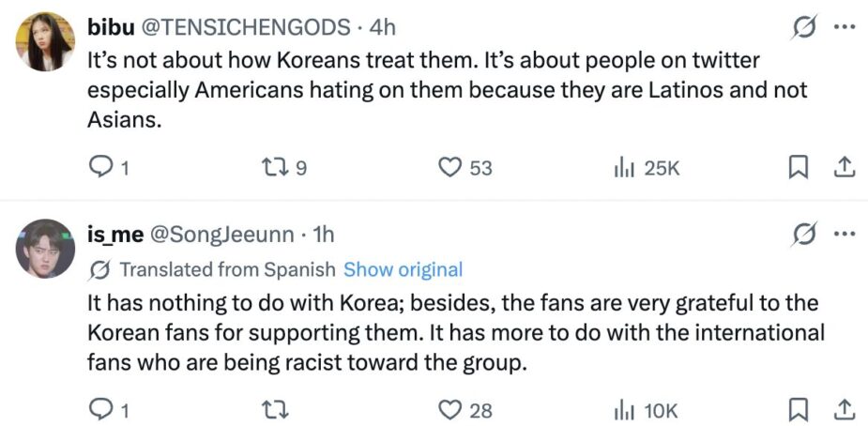Open Grok icon on bibu's tweet
The image size is (868, 426).
click(803, 29)
